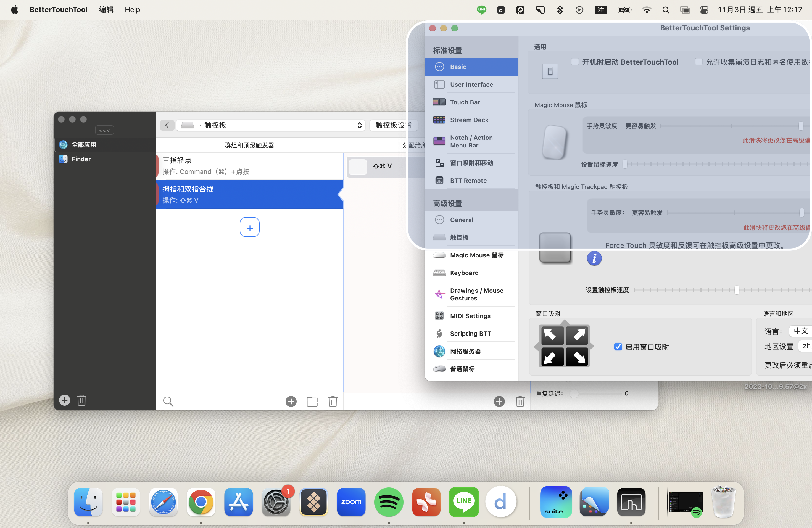Toggle crash log collection checkbox

pos(698,62)
